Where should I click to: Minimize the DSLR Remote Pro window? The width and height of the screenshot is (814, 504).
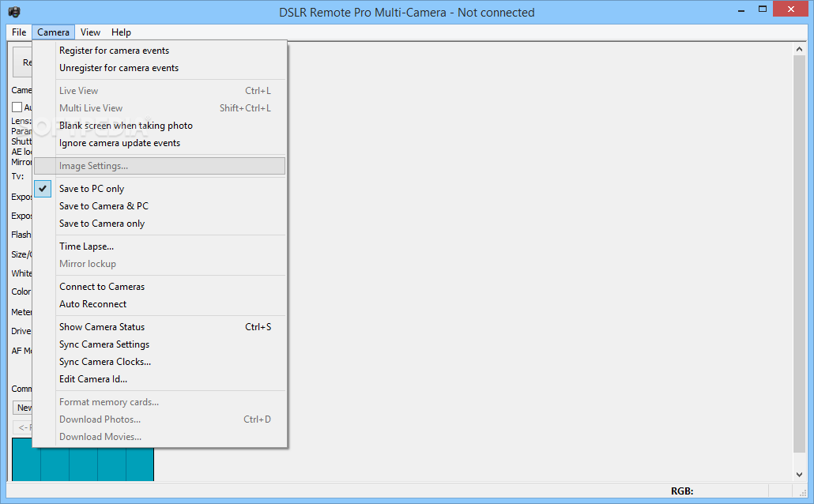[x=741, y=9]
